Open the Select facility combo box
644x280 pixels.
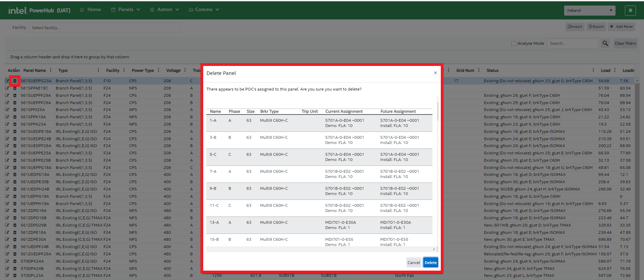(x=105, y=28)
